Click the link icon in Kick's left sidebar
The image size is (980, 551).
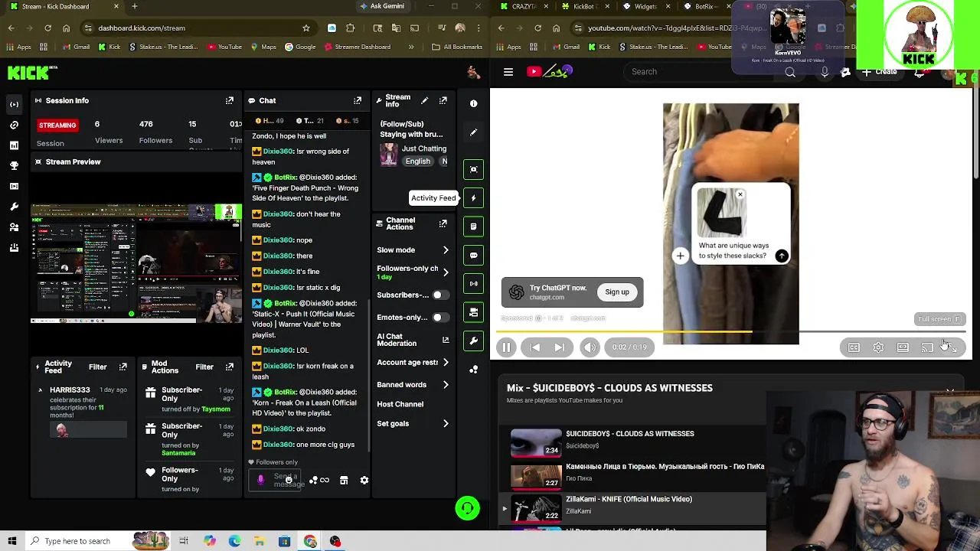point(14,125)
